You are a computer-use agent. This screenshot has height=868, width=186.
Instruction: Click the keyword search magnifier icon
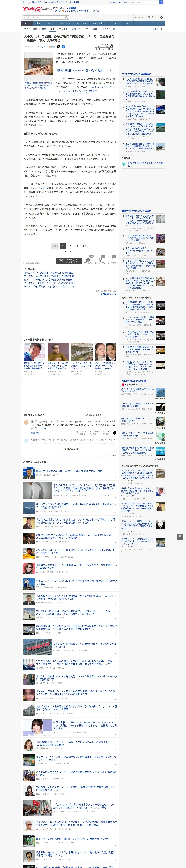[66, 18]
